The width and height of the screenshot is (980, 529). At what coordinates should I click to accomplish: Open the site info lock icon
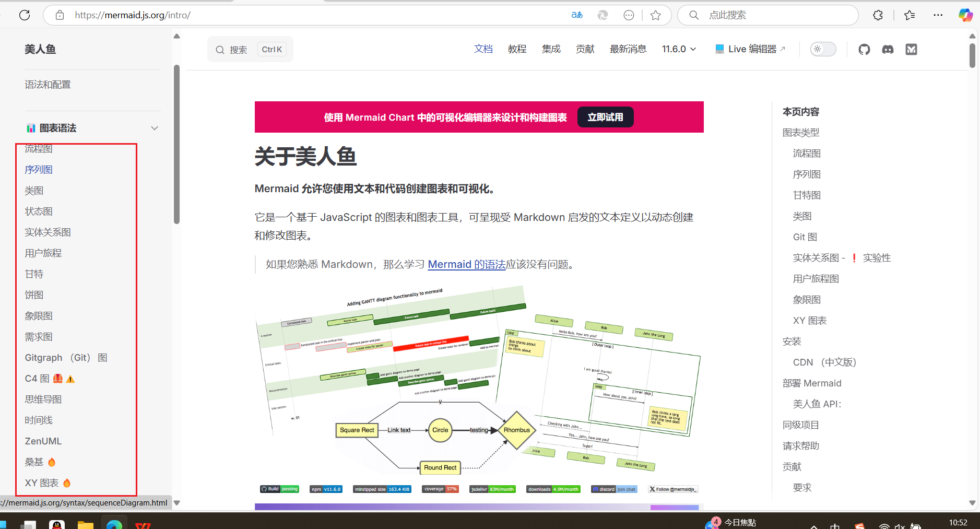60,15
